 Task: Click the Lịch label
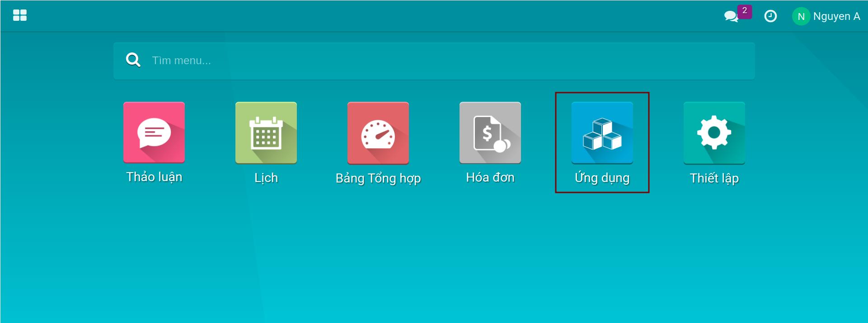click(x=266, y=178)
